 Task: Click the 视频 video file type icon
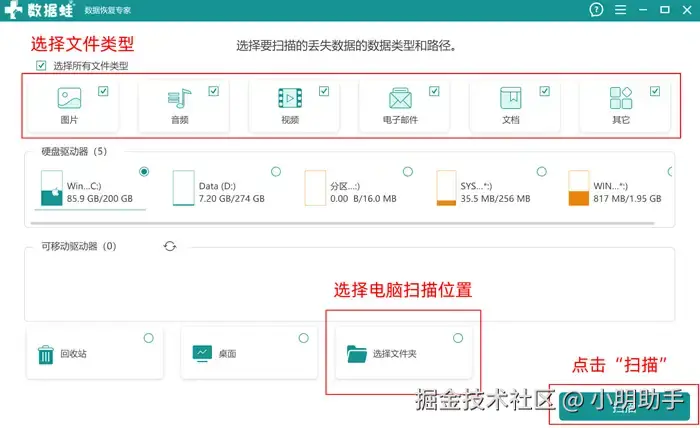[290, 98]
